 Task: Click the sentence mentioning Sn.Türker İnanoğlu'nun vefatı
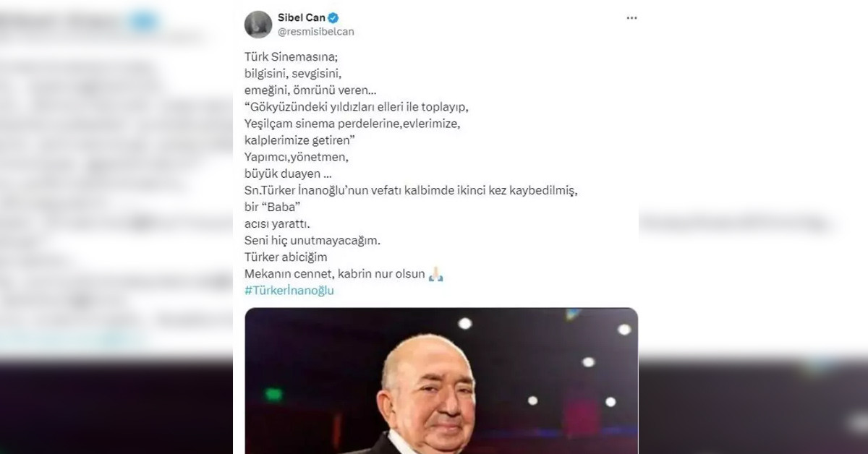(x=412, y=190)
